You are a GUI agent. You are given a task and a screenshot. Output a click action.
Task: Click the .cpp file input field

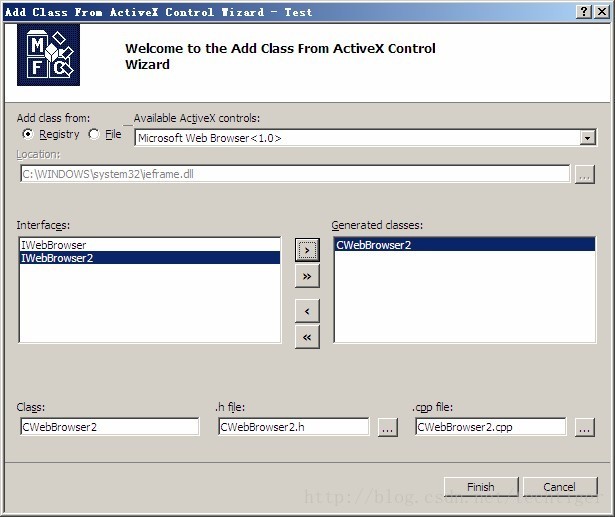(491, 427)
